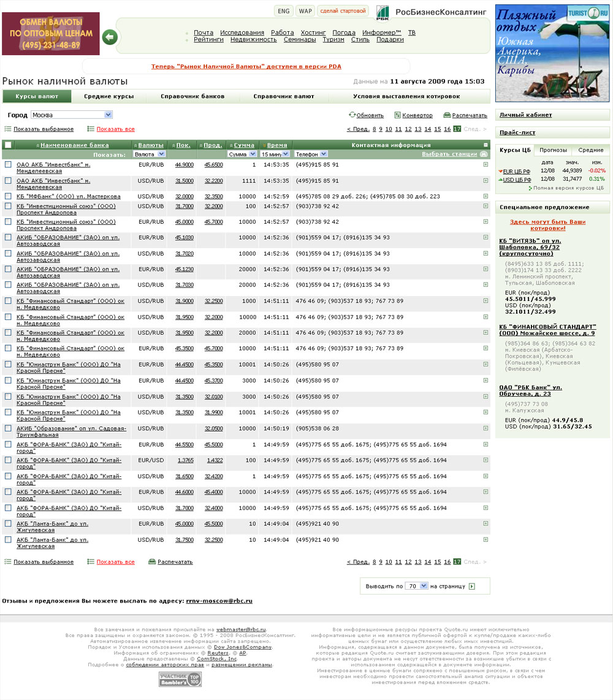Switch to the Средние курсы tab
The width and height of the screenshot is (613, 700).
pos(109,96)
